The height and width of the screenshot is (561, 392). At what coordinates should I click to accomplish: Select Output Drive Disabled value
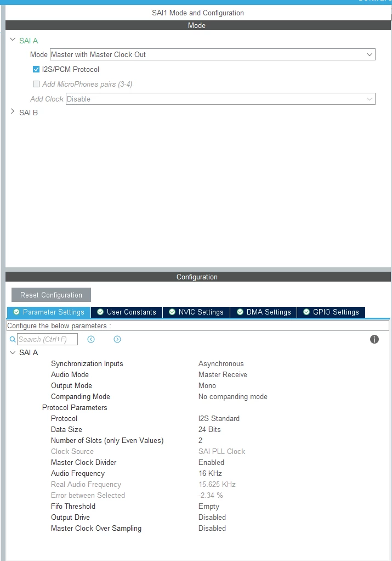(x=212, y=517)
